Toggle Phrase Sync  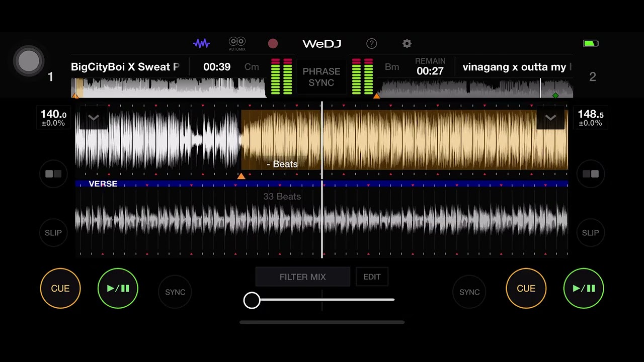click(x=321, y=77)
